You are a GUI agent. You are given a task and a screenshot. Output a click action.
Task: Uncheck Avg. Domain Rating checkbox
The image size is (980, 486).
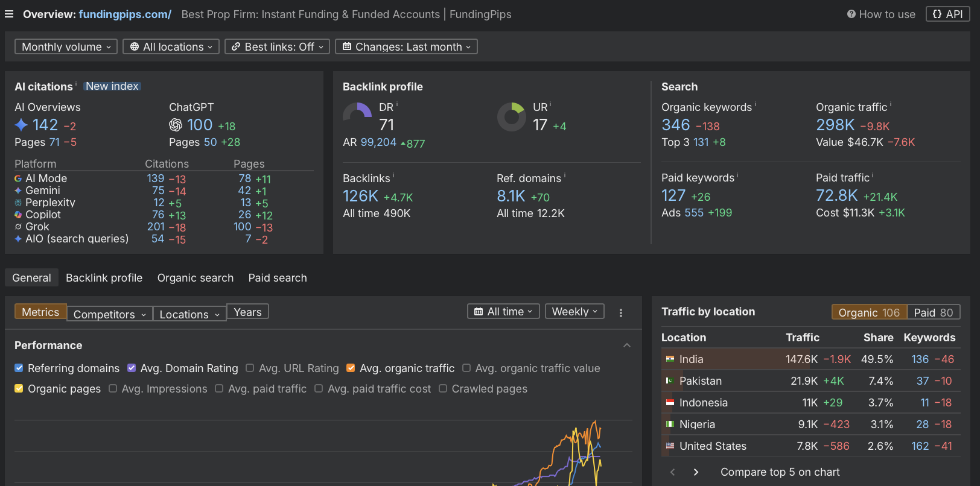click(x=132, y=368)
